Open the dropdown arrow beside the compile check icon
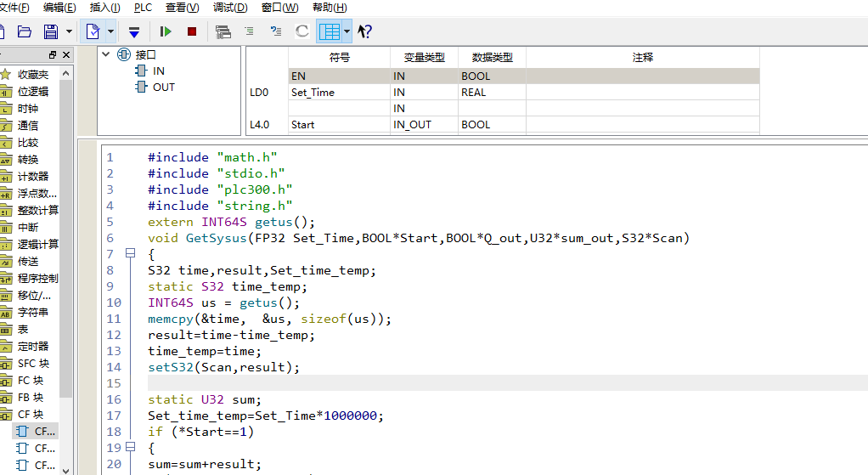The image size is (868, 475). point(110,31)
